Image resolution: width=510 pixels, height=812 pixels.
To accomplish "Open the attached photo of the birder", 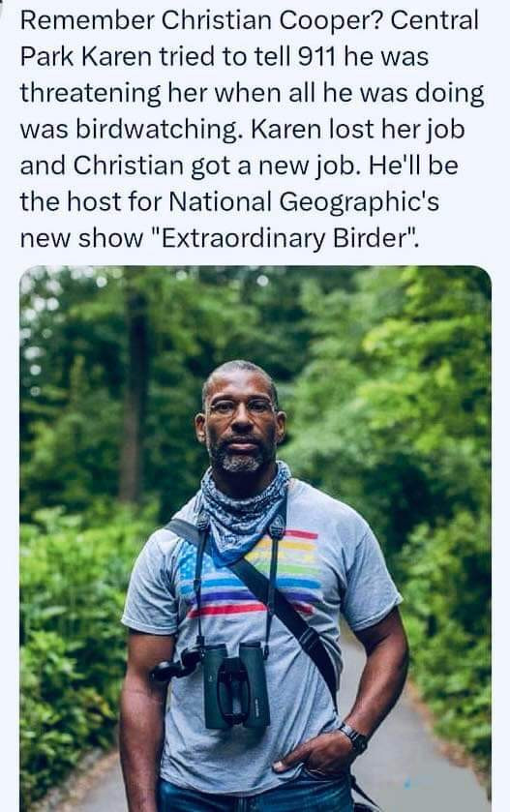I will pos(255,538).
